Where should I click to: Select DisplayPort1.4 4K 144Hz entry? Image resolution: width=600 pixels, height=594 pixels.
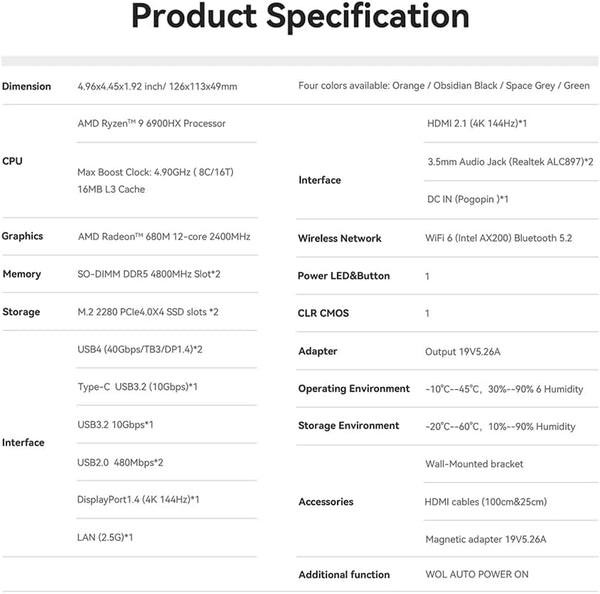[138, 500]
